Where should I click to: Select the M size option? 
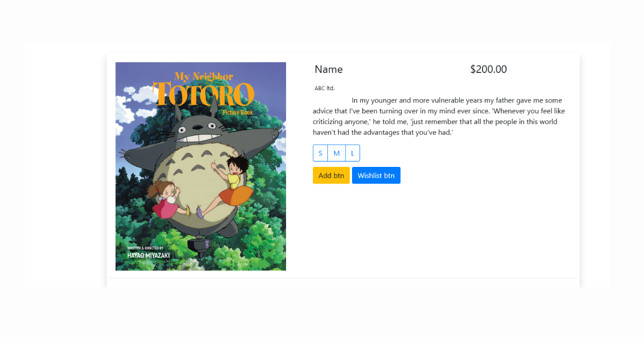click(x=336, y=153)
